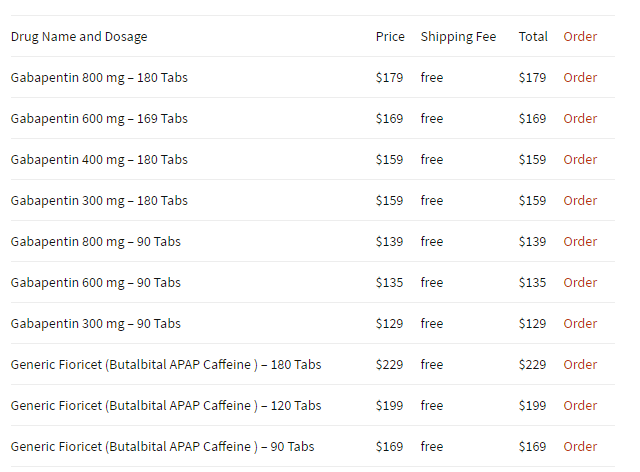Click Generic Fioricet 120 Tabs drug name
640x472 pixels.
pos(166,405)
